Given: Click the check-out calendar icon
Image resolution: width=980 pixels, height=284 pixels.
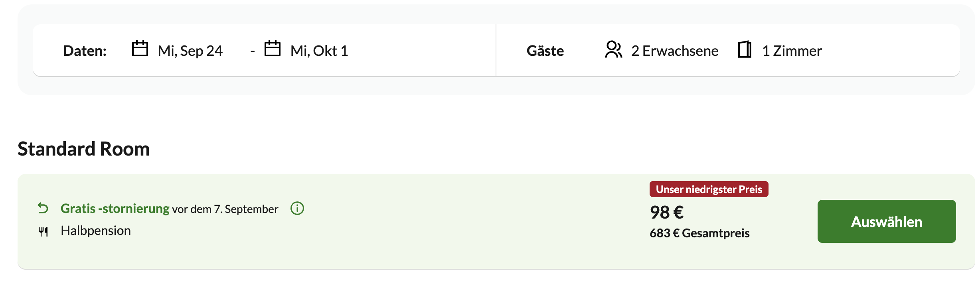Looking at the screenshot, I should click(273, 49).
